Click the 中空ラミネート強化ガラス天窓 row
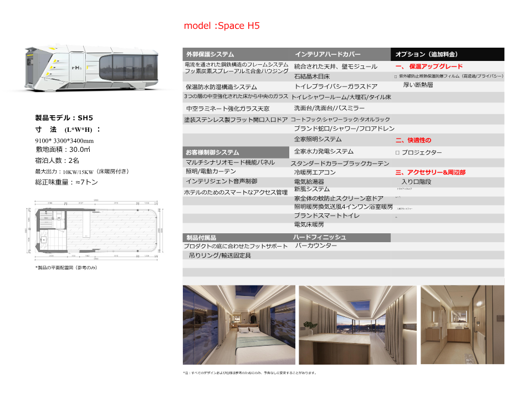Viewport: 532px width, 399px height. [x=228, y=109]
